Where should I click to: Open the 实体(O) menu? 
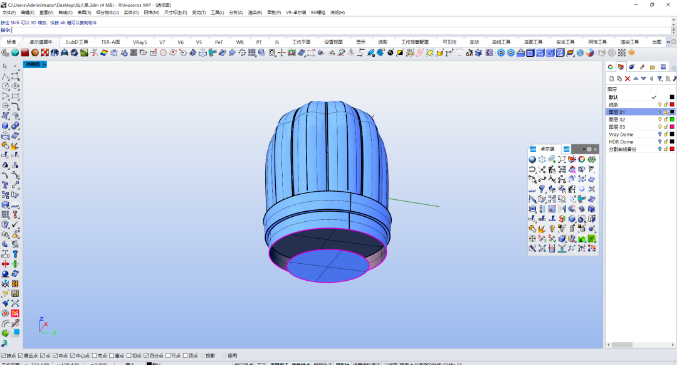131,13
